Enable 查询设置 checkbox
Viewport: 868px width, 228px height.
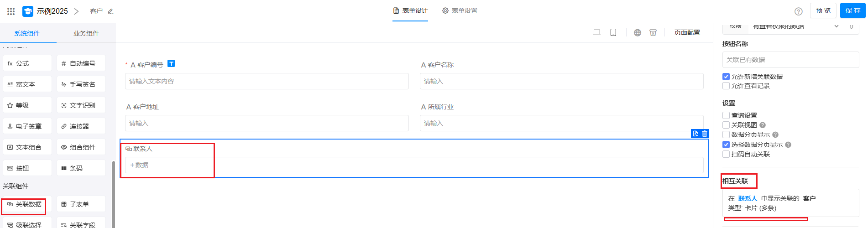point(726,115)
